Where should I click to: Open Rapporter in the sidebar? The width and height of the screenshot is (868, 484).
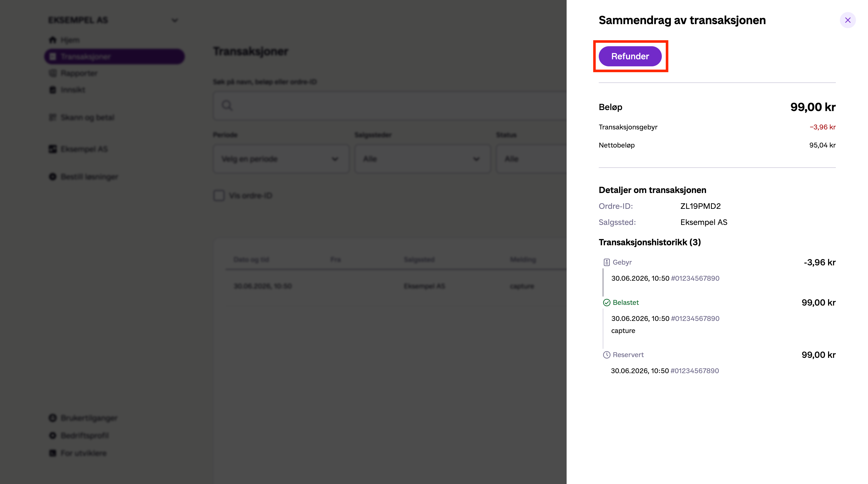(x=73, y=73)
